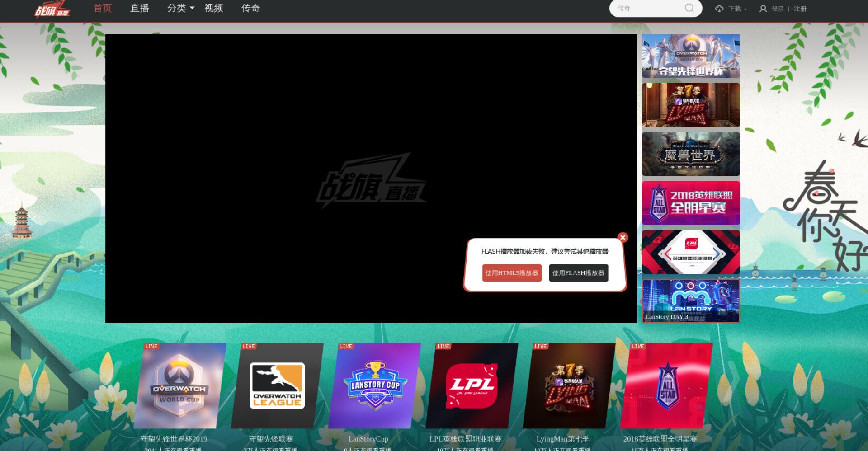Screen dimensions: 868x451
Task: Click LIVE badge on Overwatch League card
Action: click(x=249, y=346)
